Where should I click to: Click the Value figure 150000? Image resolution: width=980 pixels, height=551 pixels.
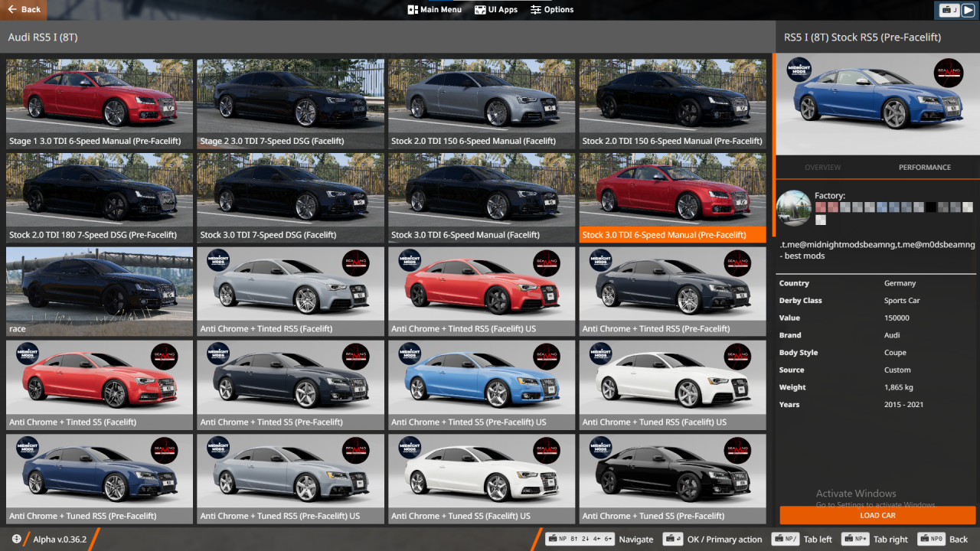click(x=897, y=318)
